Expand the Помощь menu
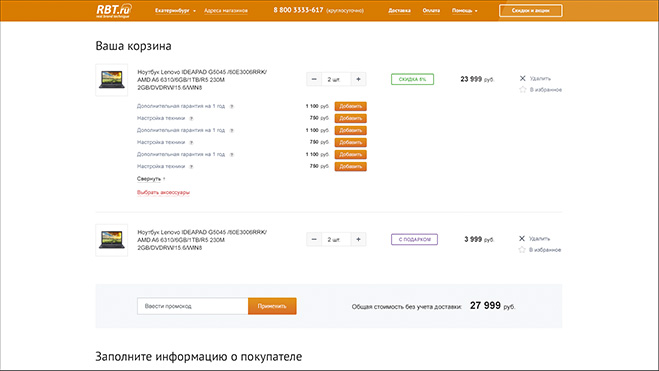Screen dimensions: 659x371 point(464,11)
